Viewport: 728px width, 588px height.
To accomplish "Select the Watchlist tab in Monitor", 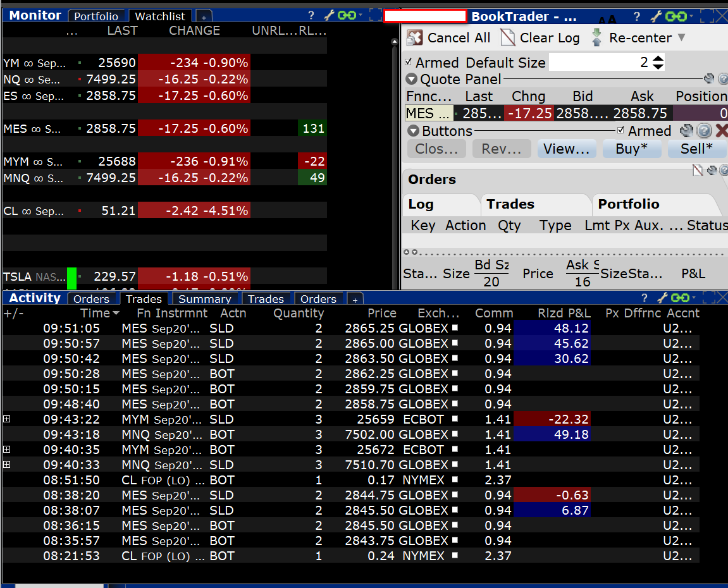I will point(160,16).
